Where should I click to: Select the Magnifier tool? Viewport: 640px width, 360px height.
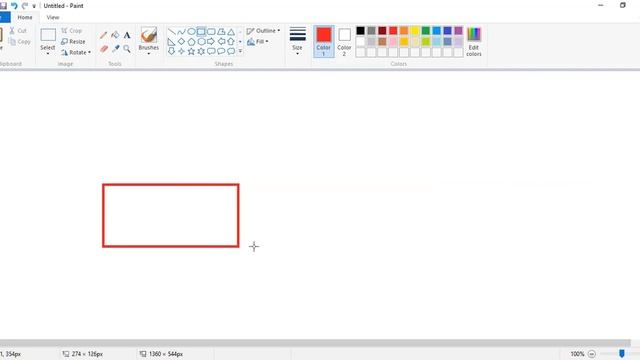click(127, 49)
